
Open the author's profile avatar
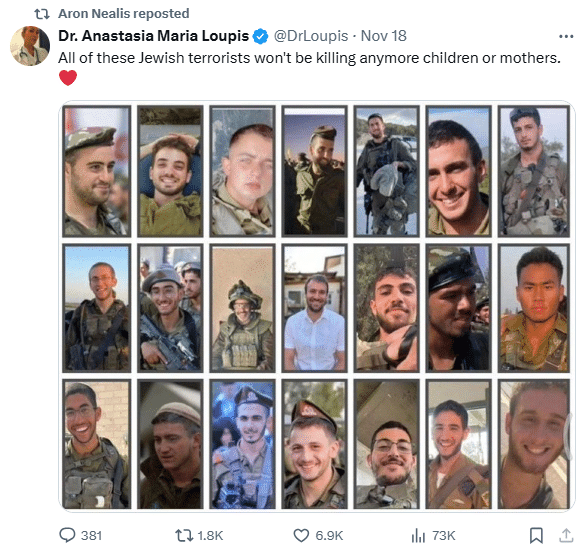click(30, 46)
